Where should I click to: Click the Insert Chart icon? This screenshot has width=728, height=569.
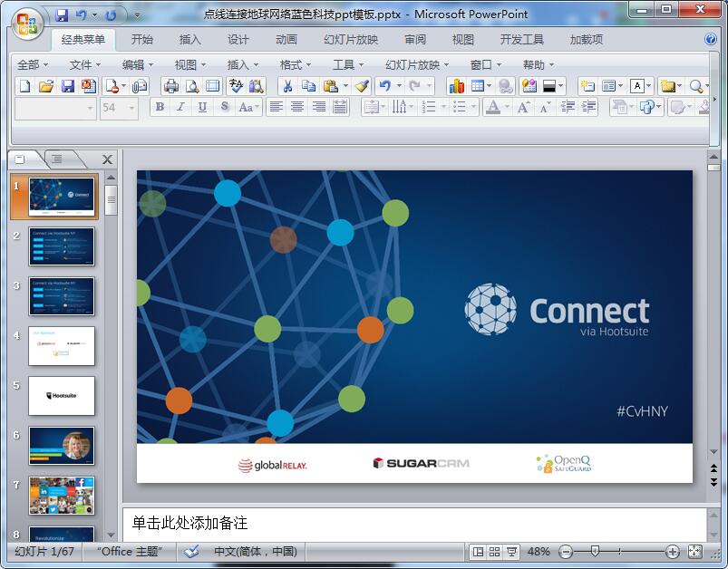tap(457, 86)
